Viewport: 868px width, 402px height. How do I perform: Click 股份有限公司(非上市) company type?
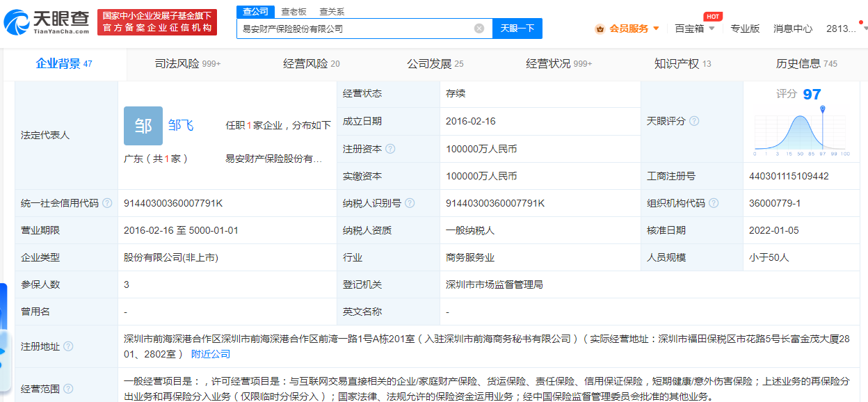171,257
